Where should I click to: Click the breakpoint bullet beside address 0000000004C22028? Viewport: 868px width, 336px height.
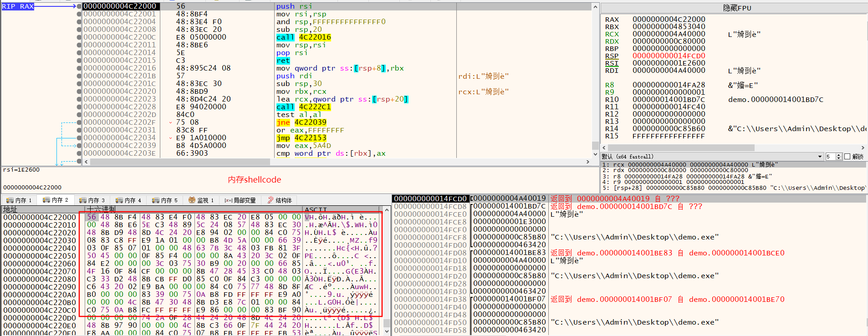[79, 107]
